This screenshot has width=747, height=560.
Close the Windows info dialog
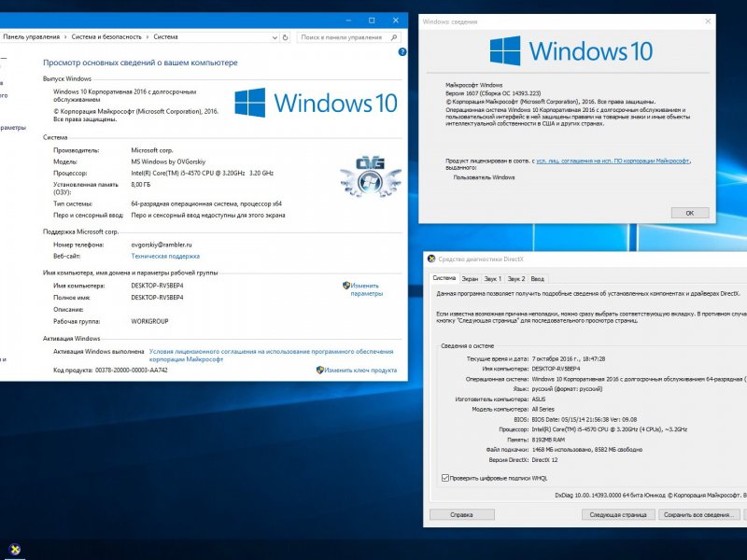tap(708, 21)
